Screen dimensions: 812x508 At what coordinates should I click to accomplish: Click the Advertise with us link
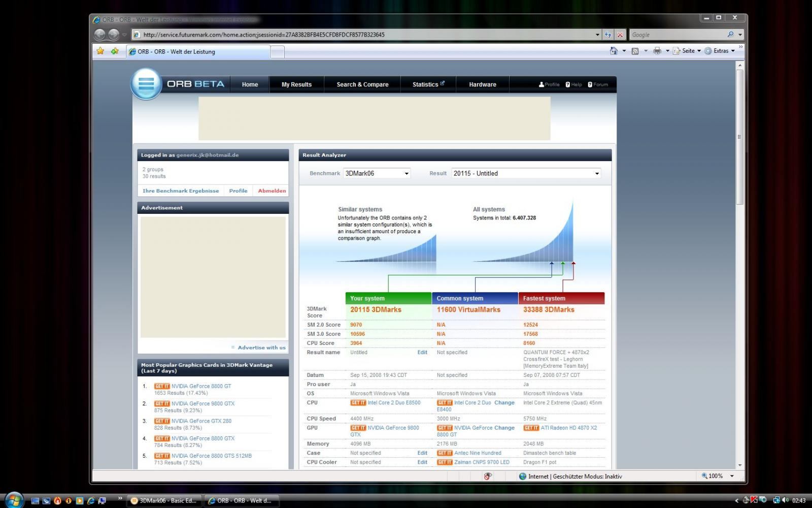(261, 347)
